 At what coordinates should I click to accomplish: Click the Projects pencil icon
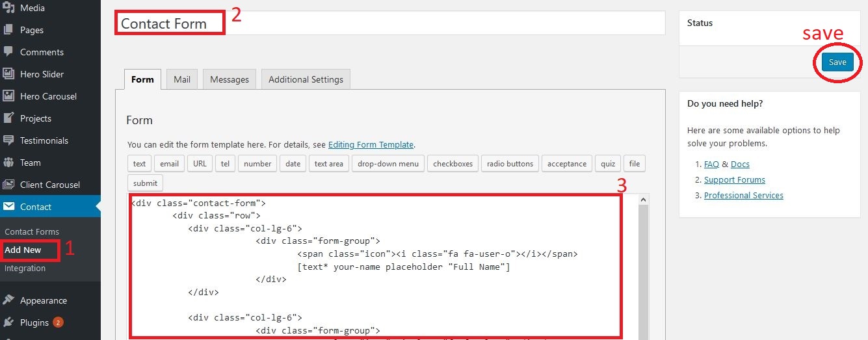click(x=9, y=118)
